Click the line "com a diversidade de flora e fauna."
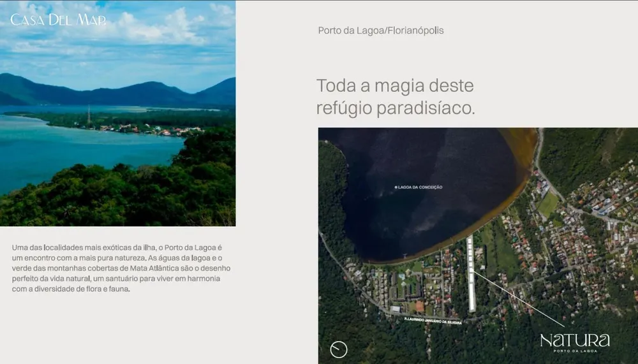638x364 pixels. (x=71, y=289)
